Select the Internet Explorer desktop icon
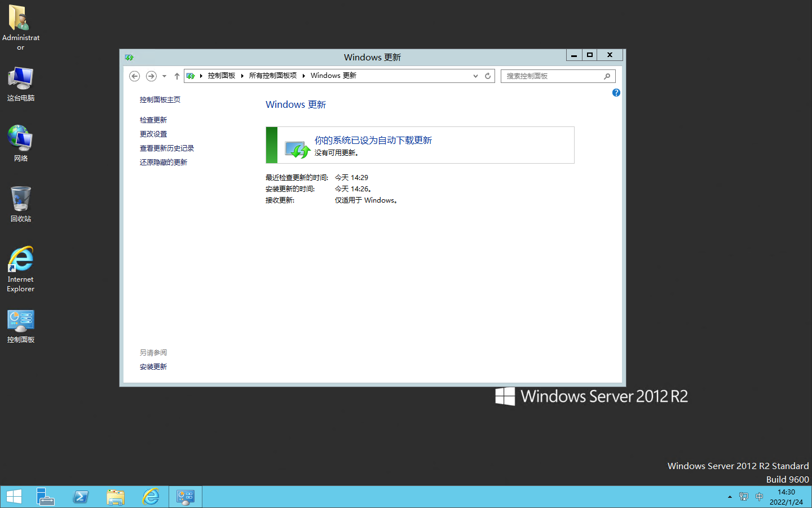 [x=21, y=269]
